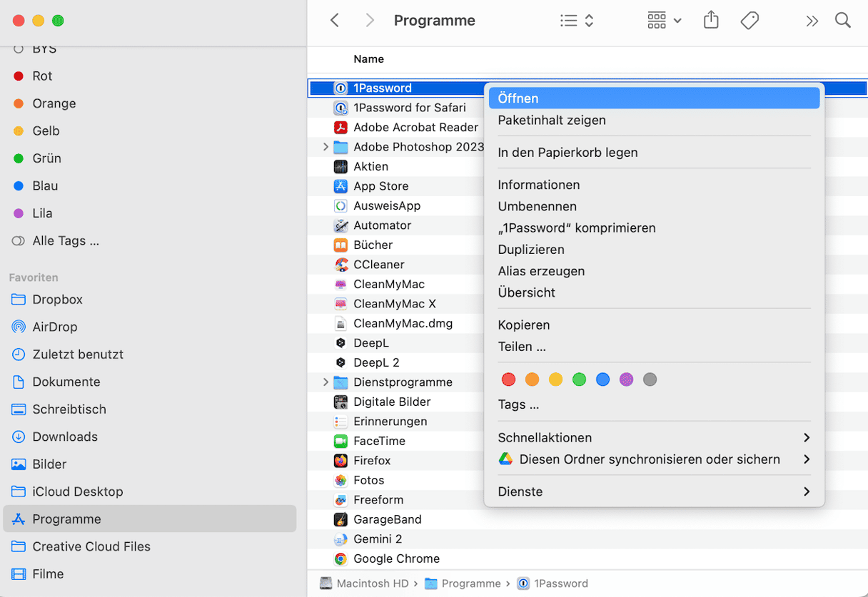Expand the Diesen Ordner synchronisieren submenu arrow
The width and height of the screenshot is (868, 597).
(807, 459)
